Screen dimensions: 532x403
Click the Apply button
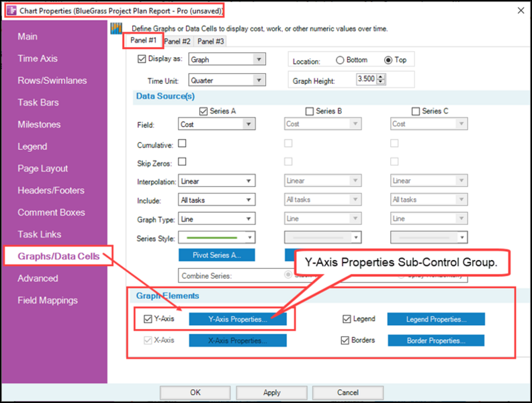click(x=272, y=392)
